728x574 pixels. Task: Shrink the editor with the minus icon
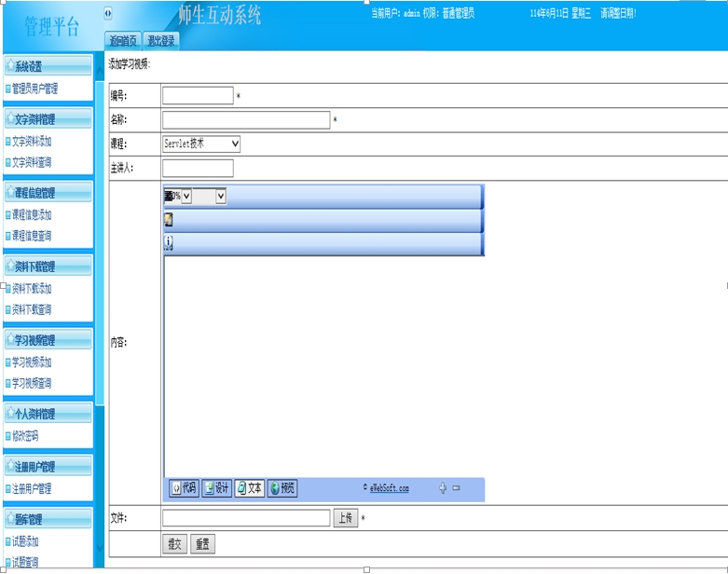click(457, 487)
